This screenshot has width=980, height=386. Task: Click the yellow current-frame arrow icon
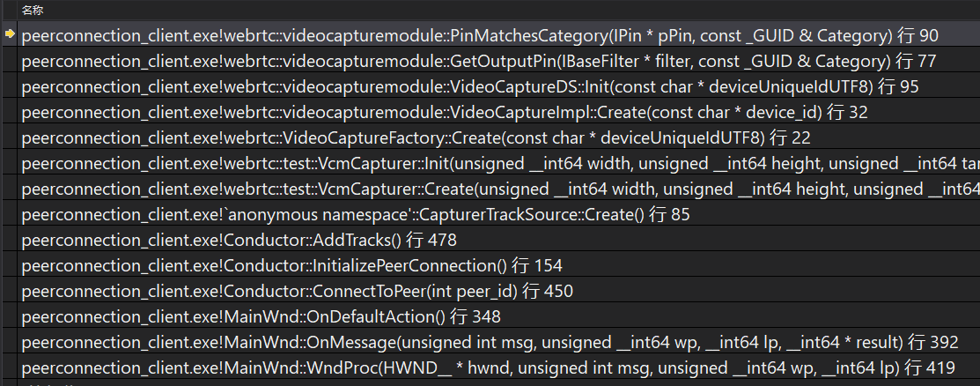[10, 34]
